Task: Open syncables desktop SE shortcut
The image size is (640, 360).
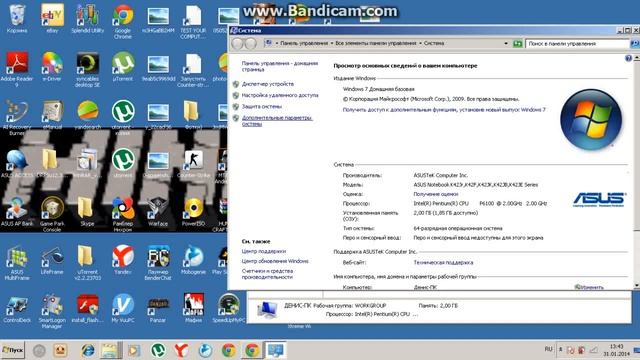Action: tap(87, 69)
